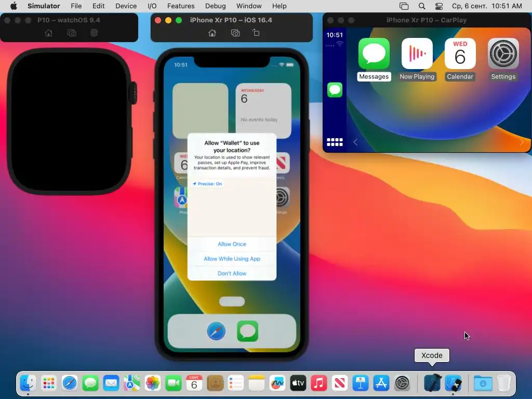
Task: Open File menu
Action: (x=76, y=6)
